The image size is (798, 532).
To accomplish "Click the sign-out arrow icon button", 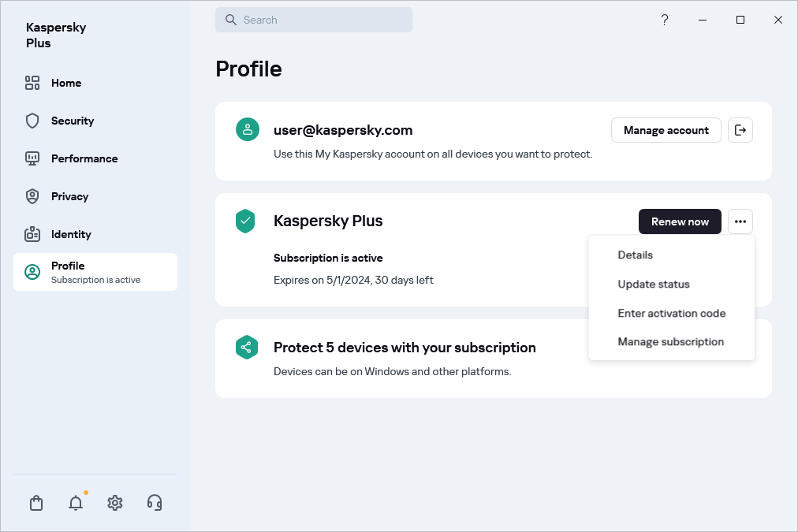I will (740, 130).
